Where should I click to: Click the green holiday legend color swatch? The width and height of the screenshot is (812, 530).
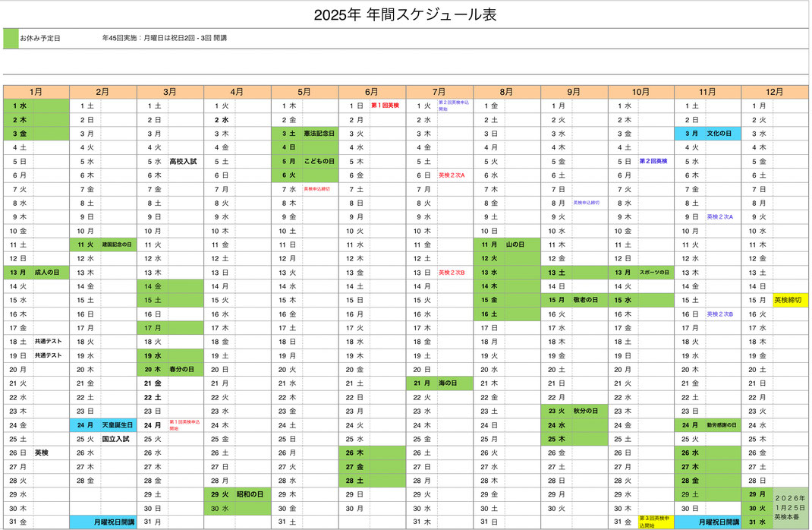[11, 38]
